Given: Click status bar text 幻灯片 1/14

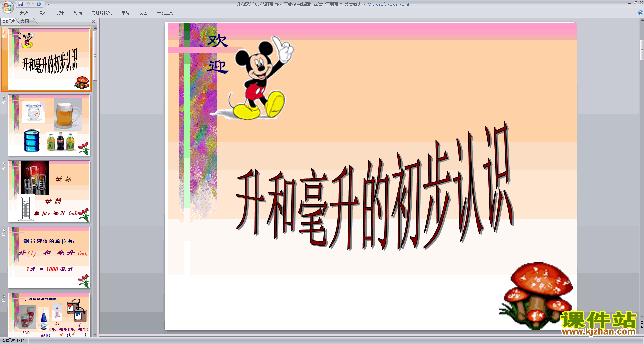Looking at the screenshot, I should coord(14,340).
